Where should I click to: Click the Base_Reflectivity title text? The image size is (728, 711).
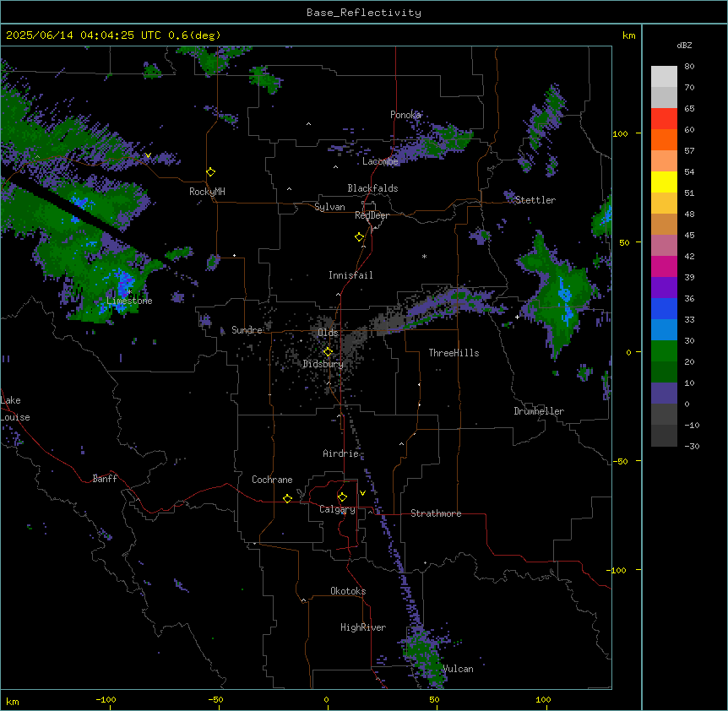pyautogui.click(x=364, y=13)
